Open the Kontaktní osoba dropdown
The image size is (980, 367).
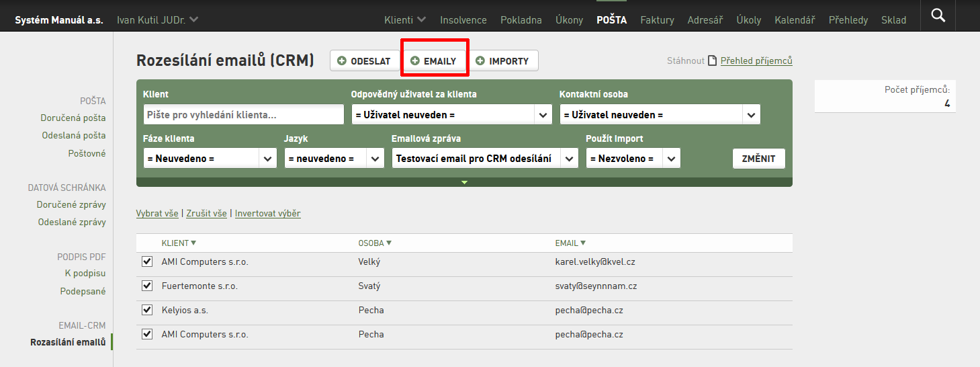tap(660, 114)
